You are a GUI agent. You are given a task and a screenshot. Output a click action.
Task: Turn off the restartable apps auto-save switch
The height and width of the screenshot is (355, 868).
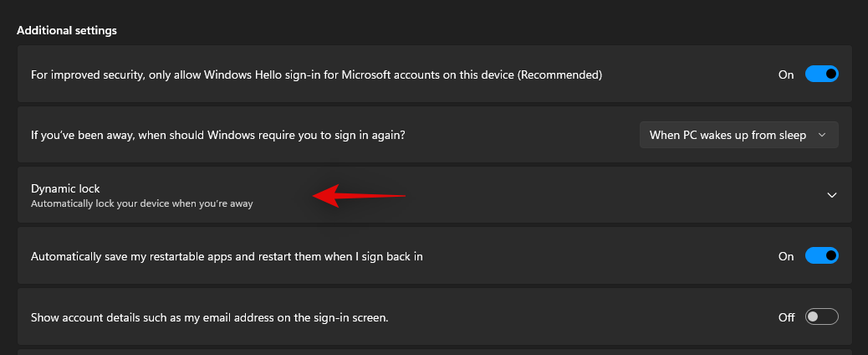[821, 255]
